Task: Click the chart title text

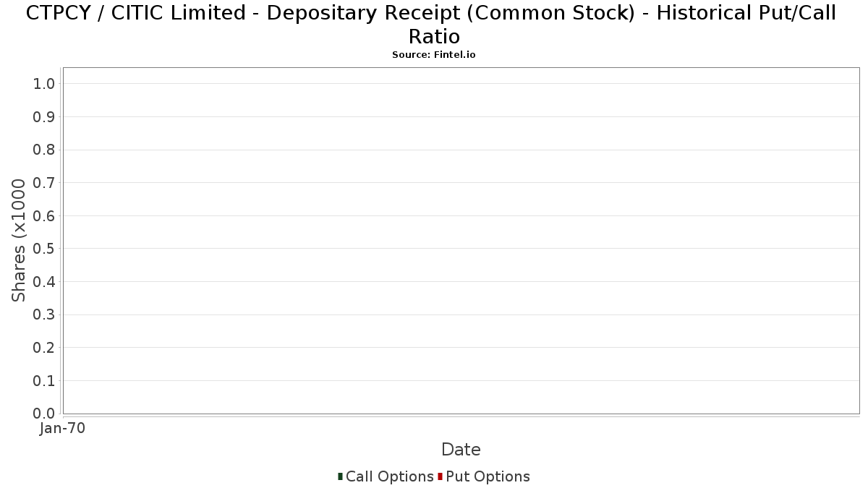Action: click(431, 24)
